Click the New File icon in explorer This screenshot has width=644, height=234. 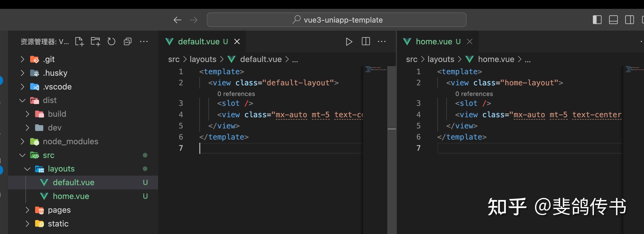79,42
